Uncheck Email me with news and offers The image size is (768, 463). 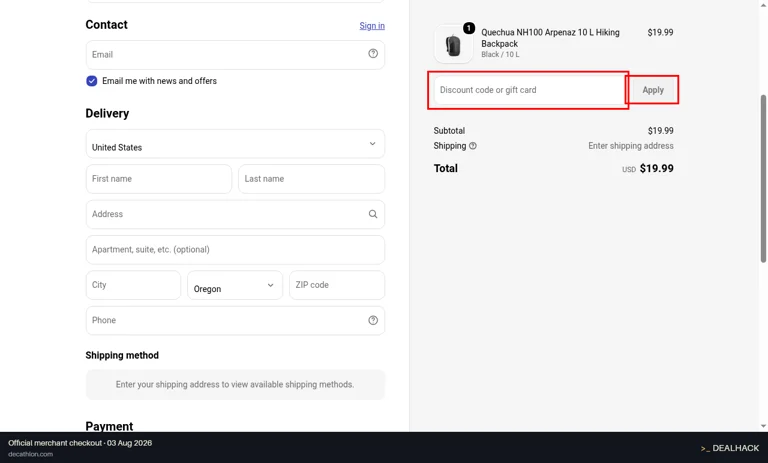(92, 81)
